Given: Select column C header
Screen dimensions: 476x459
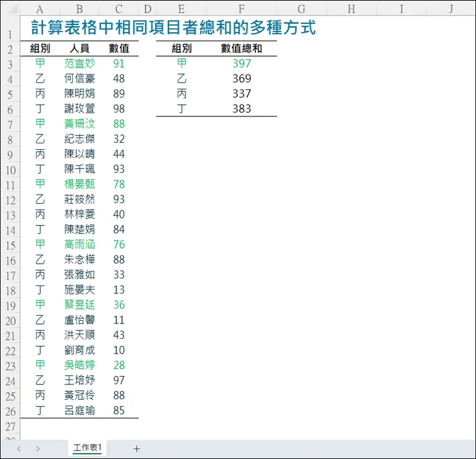Looking at the screenshot, I should pyautogui.click(x=119, y=9).
